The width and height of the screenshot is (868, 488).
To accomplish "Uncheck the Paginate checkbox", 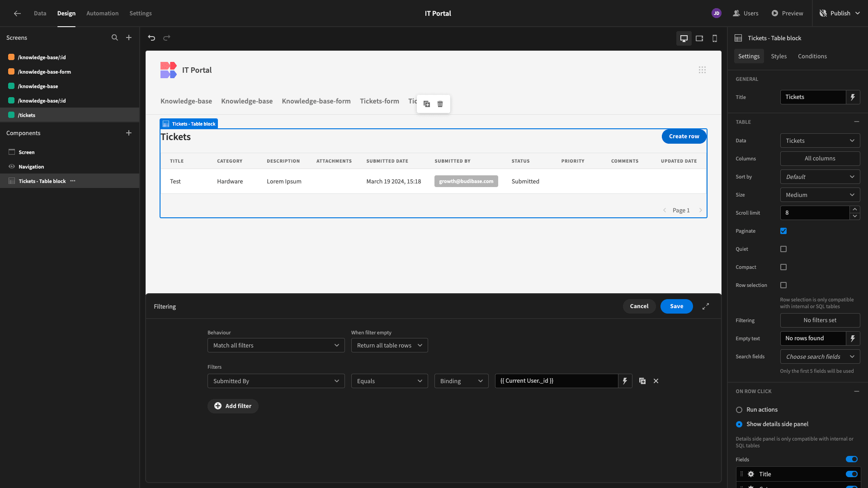I will tap(783, 231).
